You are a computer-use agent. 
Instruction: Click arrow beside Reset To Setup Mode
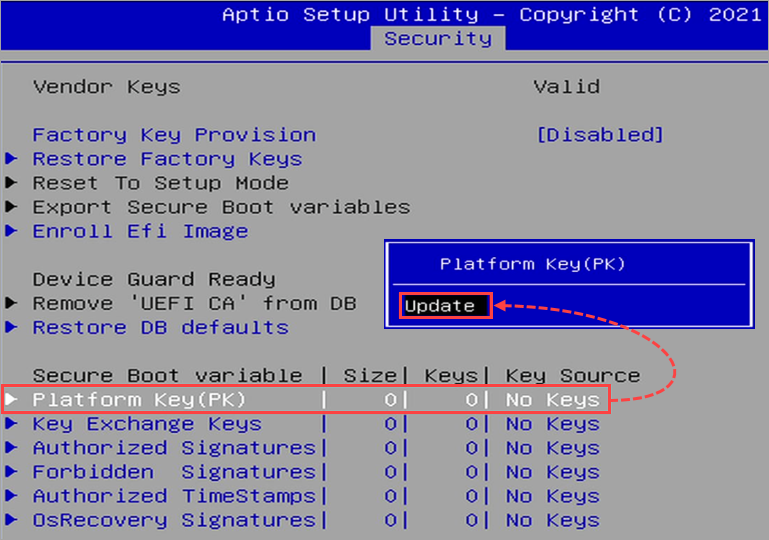click(12, 183)
